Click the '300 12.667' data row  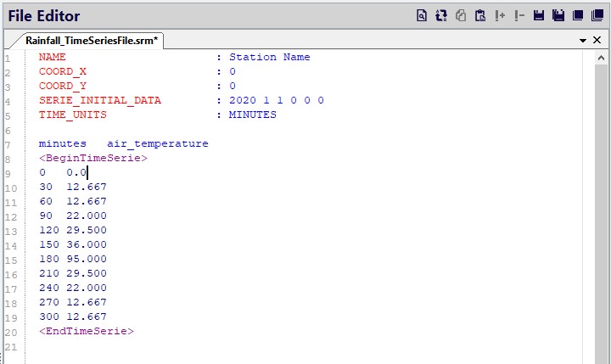point(72,316)
